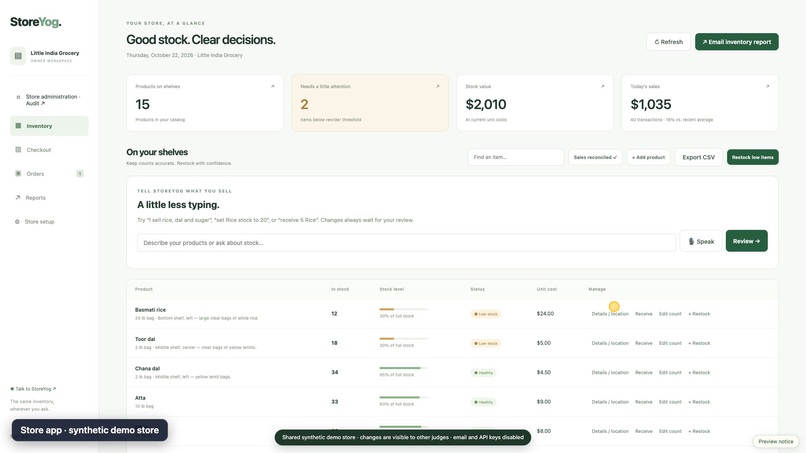Image resolution: width=806 pixels, height=453 pixels.
Task: Click the Low stock badge for Toor dal
Action: click(x=486, y=343)
